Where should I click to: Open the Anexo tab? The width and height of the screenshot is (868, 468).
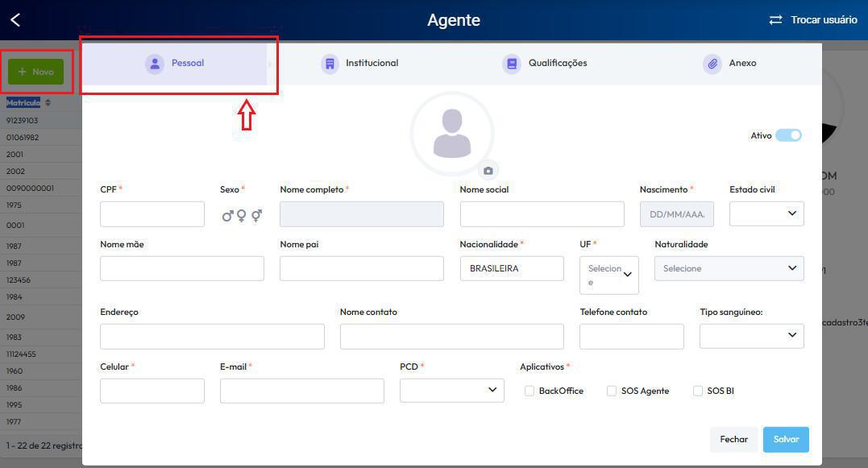point(729,64)
